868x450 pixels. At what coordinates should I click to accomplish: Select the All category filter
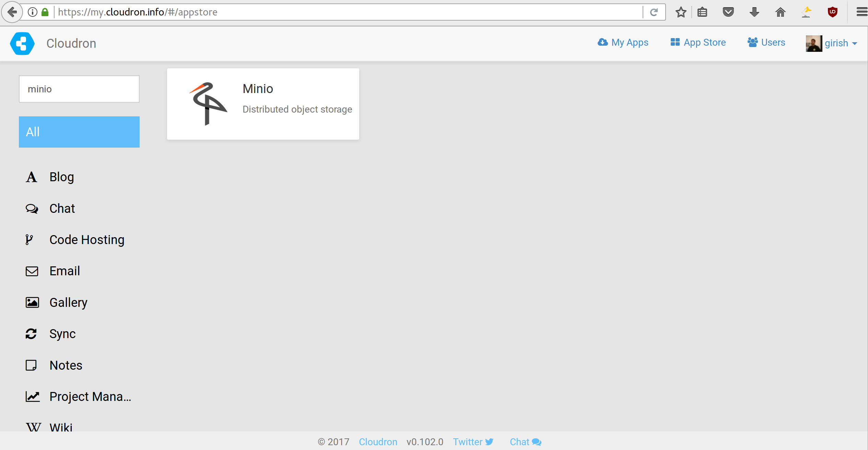pyautogui.click(x=79, y=132)
